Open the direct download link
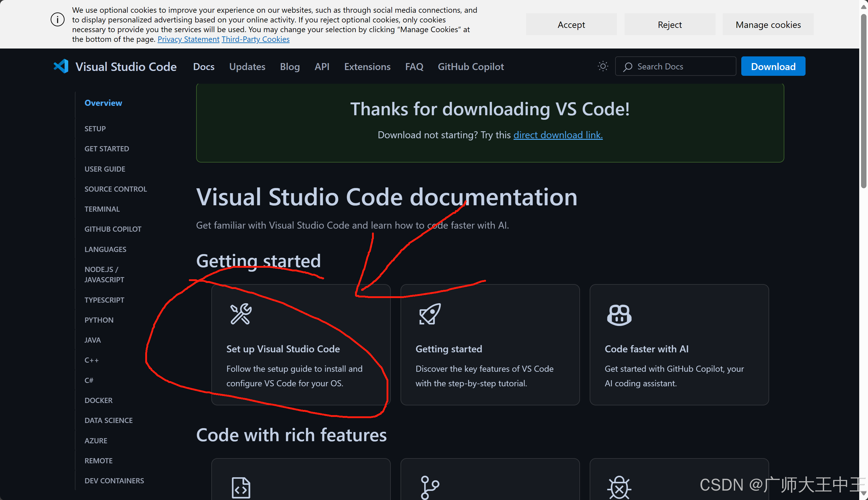The height and width of the screenshot is (500, 868). (x=558, y=135)
